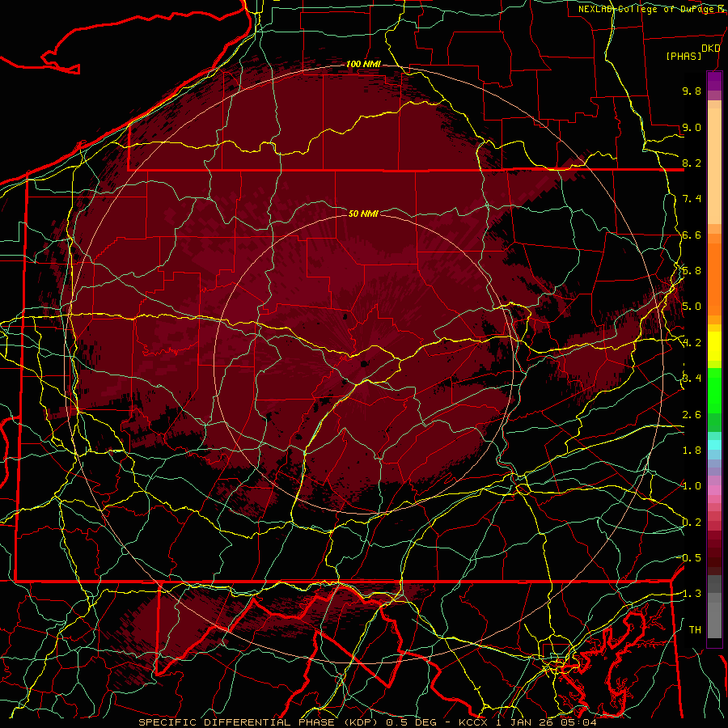Image resolution: width=728 pixels, height=728 pixels.
Task: Click the 2.6 value on the scale
Action: 692,415
